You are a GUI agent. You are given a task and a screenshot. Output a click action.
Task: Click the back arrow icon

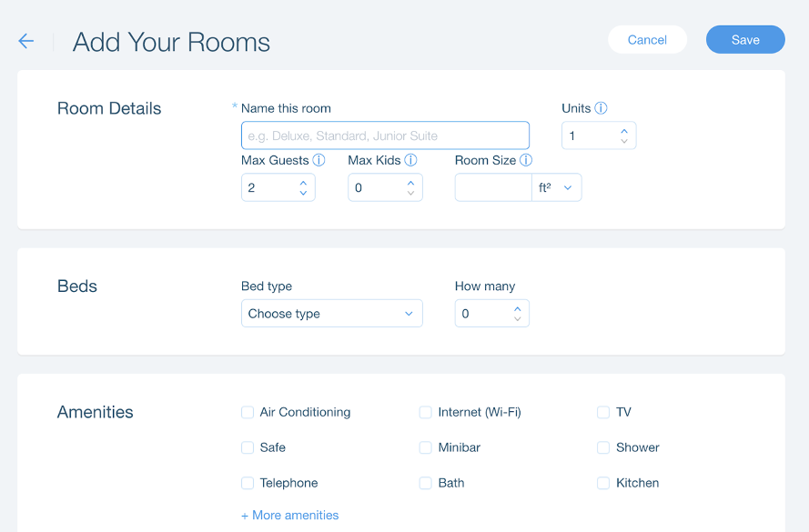pyautogui.click(x=25, y=41)
